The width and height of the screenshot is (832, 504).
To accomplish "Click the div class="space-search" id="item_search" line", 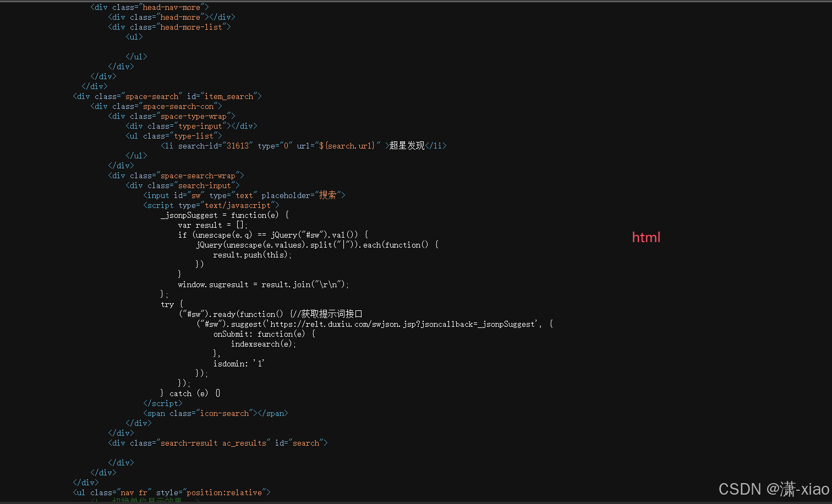I will point(167,96).
